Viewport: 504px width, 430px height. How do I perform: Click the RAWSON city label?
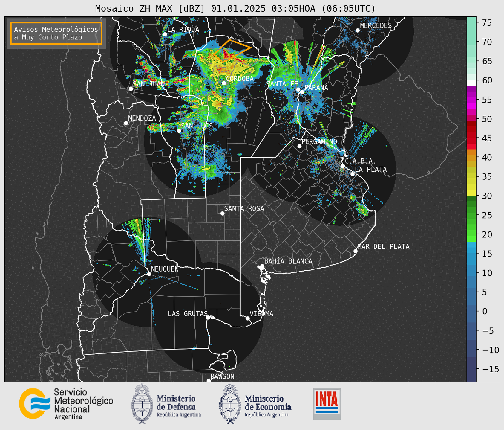[222, 376]
